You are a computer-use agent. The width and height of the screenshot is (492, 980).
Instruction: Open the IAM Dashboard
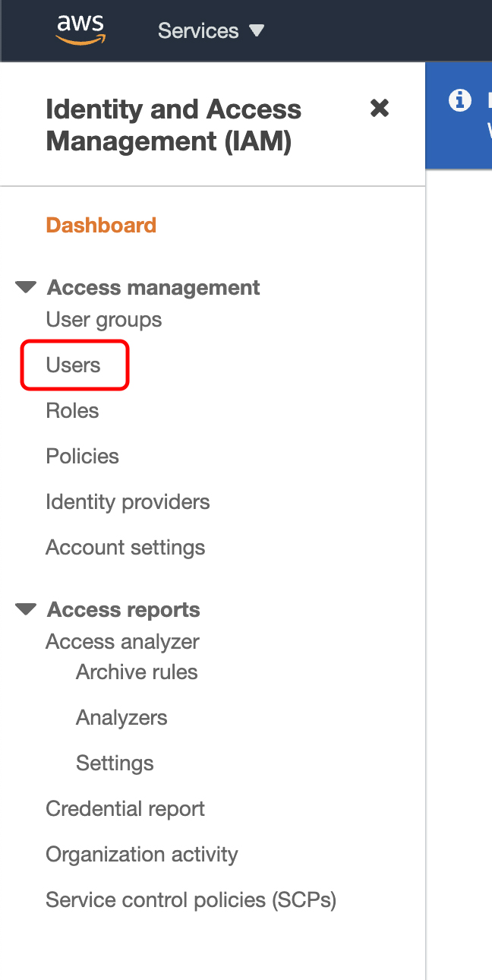101,225
